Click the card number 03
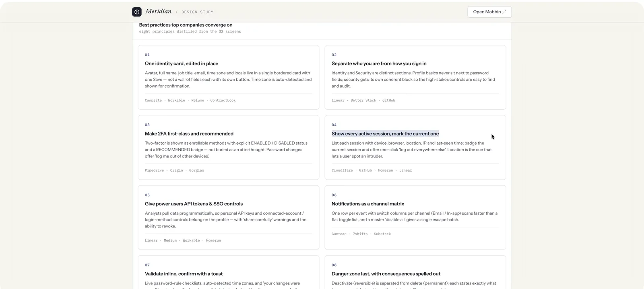Image resolution: width=644 pixels, height=289 pixels. [x=147, y=125]
